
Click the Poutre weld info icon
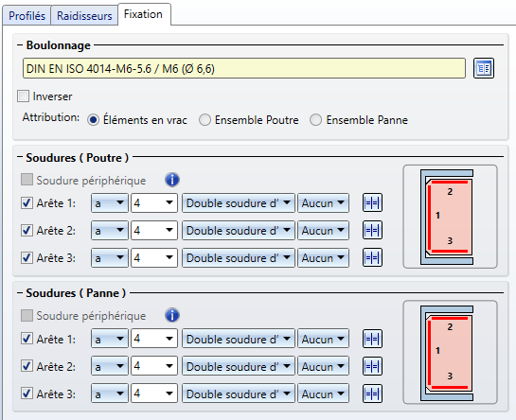tap(172, 180)
